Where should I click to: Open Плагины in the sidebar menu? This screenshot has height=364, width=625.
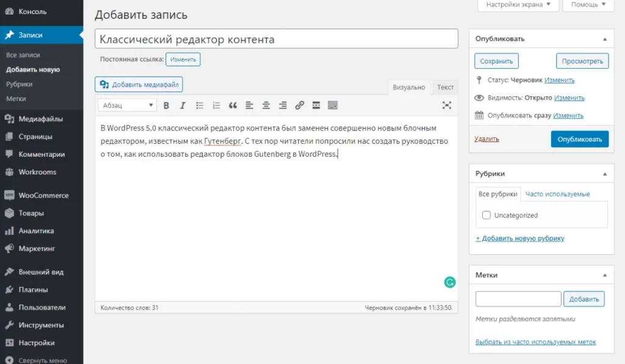click(33, 290)
